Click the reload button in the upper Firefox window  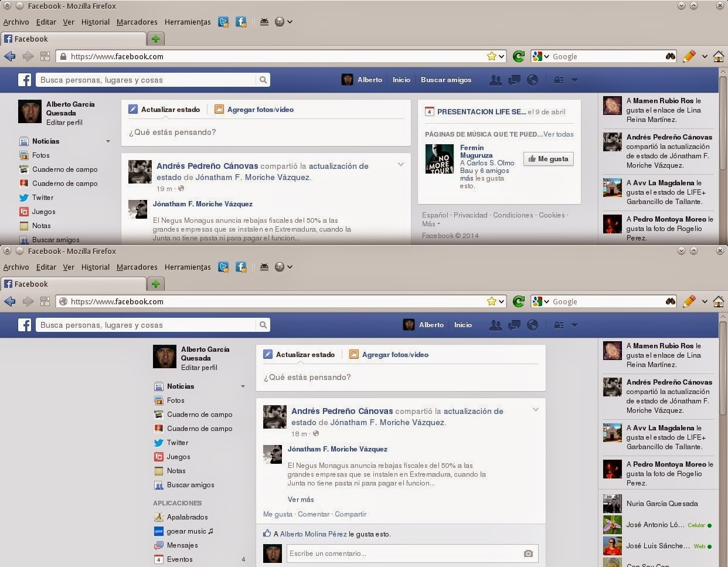[x=518, y=56]
